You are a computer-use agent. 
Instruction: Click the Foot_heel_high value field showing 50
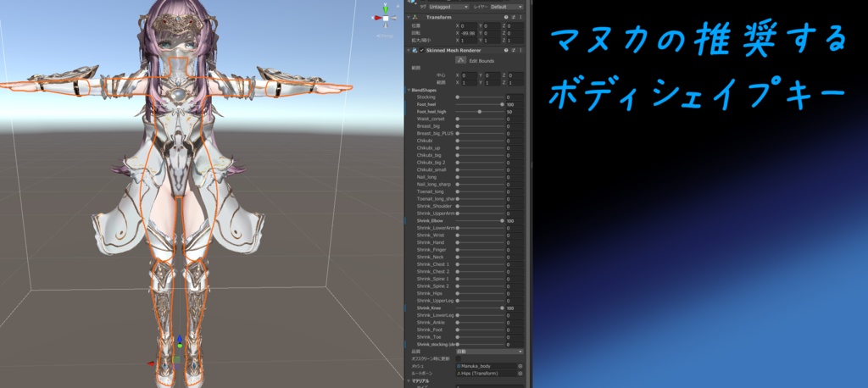tap(515, 112)
